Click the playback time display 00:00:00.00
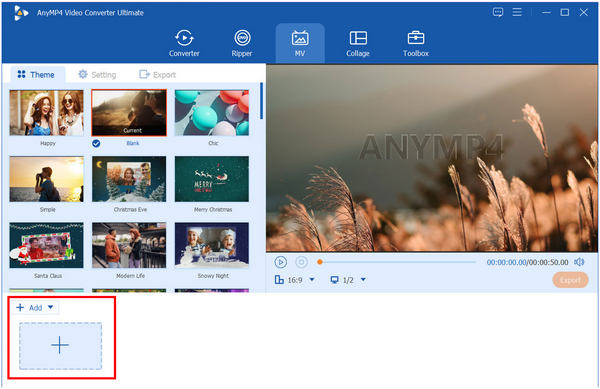 point(506,262)
